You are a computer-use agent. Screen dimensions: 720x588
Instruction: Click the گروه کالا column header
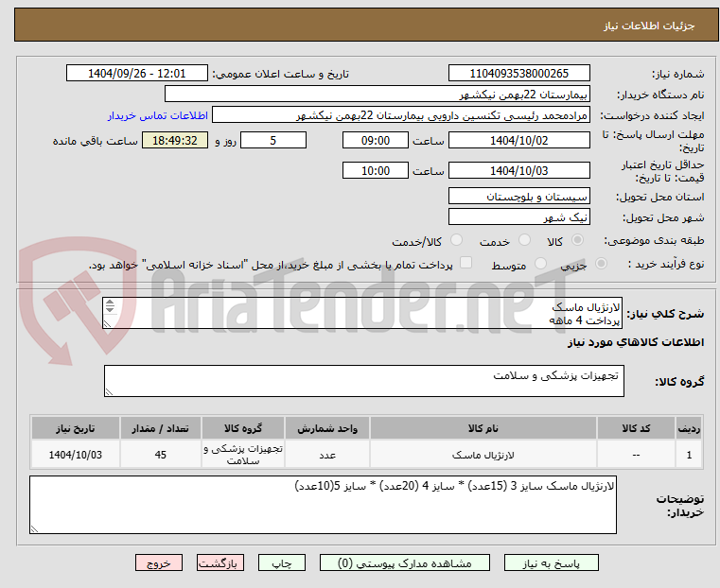point(243,428)
